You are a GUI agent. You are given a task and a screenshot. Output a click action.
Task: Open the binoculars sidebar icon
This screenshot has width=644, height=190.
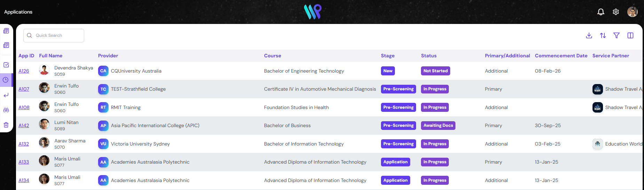[x=6, y=110]
